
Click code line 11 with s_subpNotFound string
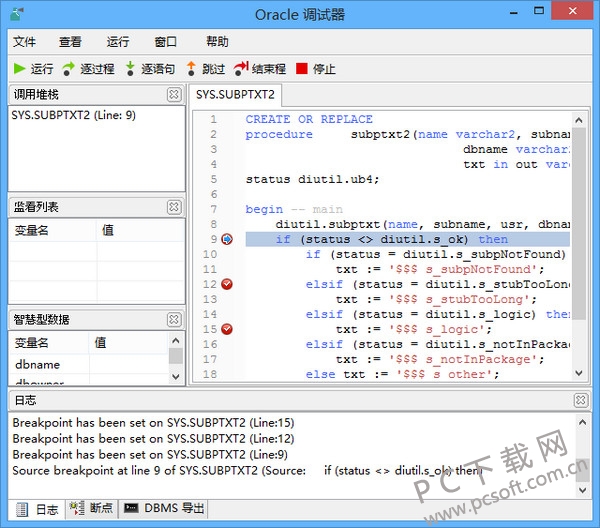pos(440,269)
